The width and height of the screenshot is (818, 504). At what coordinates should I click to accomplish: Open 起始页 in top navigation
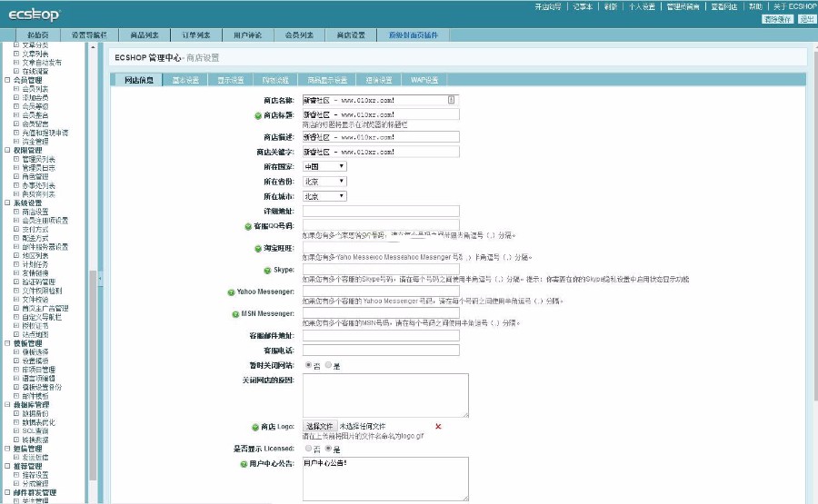pos(37,35)
